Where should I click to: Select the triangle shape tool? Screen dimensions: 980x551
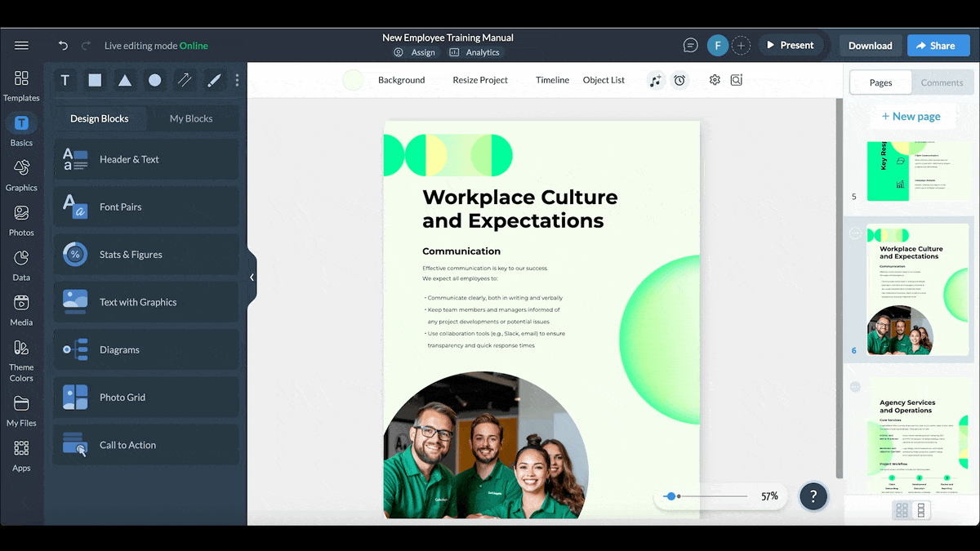[125, 80]
